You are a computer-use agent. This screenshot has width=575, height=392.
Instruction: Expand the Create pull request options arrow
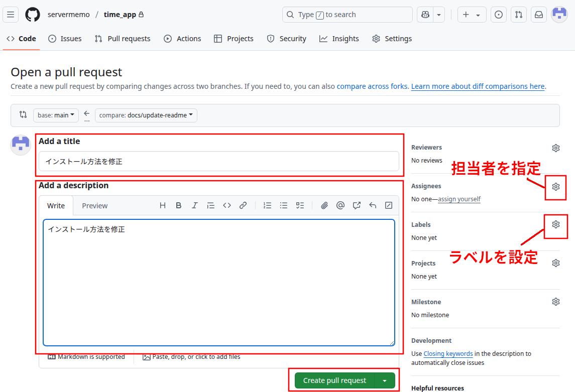(385, 380)
